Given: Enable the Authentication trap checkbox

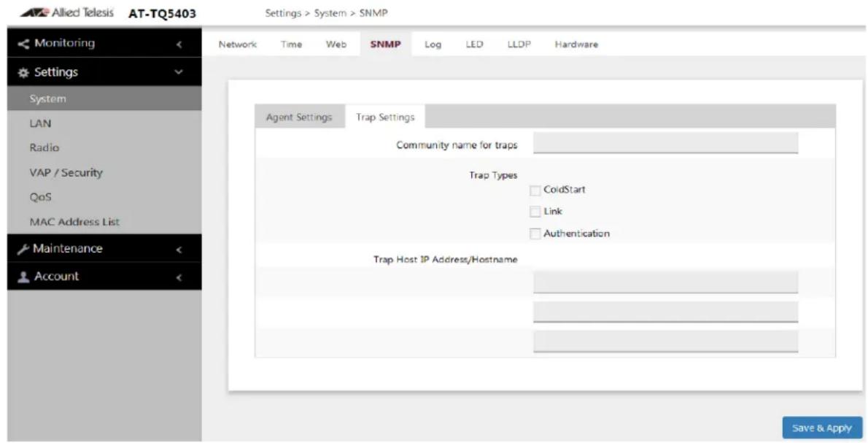Looking at the screenshot, I should 535,234.
